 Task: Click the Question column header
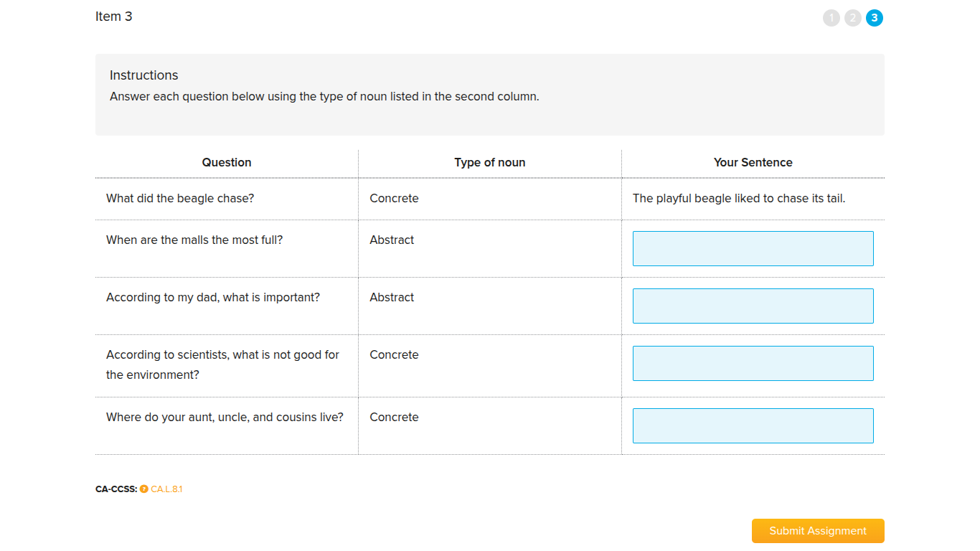(x=226, y=162)
